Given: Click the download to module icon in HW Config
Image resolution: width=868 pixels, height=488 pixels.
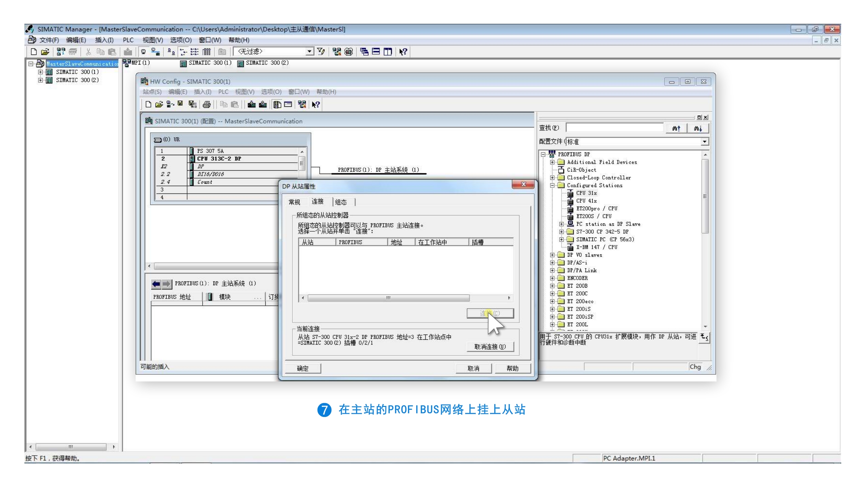Looking at the screenshot, I should pyautogui.click(x=251, y=105).
